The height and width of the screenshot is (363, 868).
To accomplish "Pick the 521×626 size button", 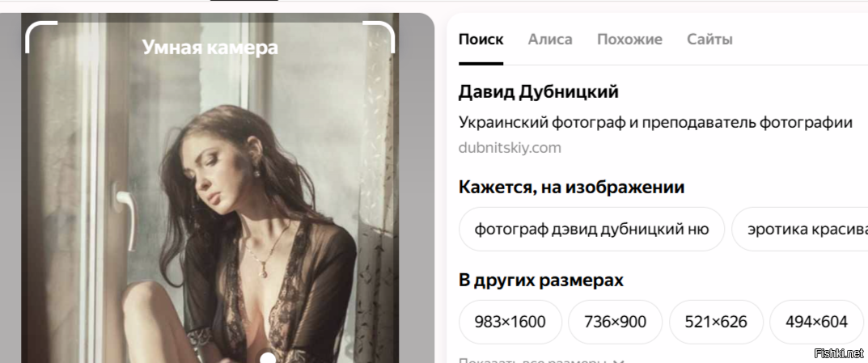I will click(x=716, y=322).
